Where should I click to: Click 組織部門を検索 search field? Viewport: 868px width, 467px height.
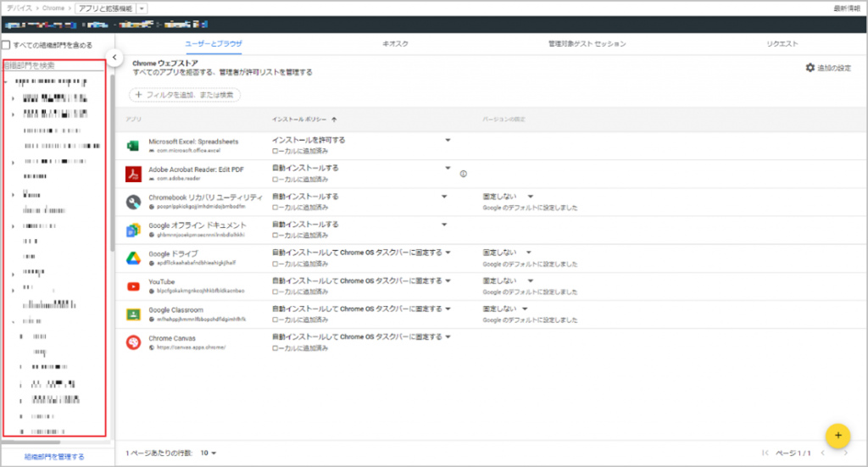[53, 65]
